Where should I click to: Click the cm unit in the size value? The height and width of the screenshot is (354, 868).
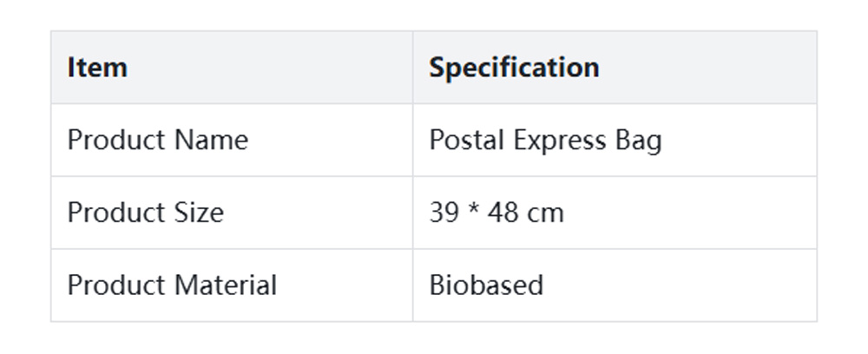point(546,213)
